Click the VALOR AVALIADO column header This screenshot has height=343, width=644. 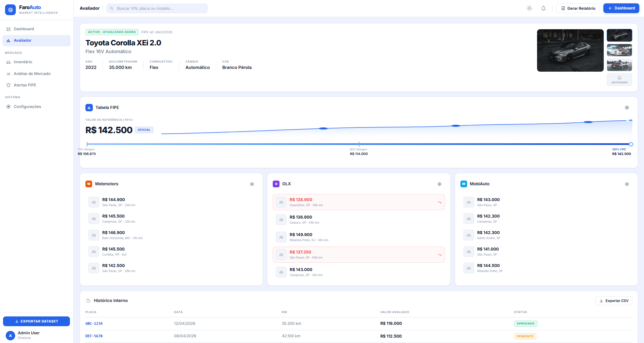click(x=395, y=312)
